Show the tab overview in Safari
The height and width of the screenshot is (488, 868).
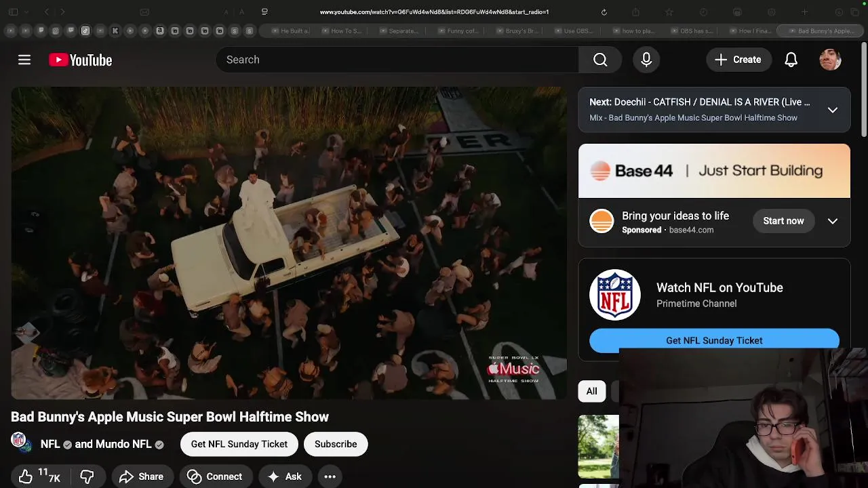(854, 12)
